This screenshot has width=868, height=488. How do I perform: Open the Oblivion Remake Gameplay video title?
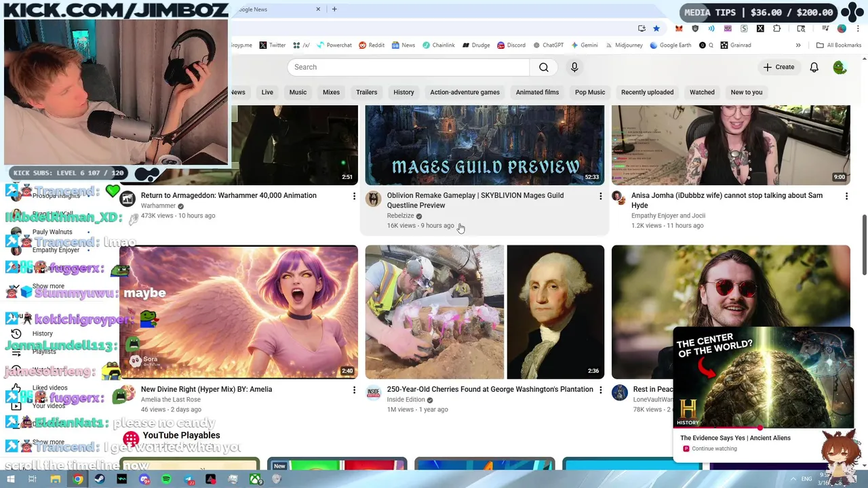point(475,201)
